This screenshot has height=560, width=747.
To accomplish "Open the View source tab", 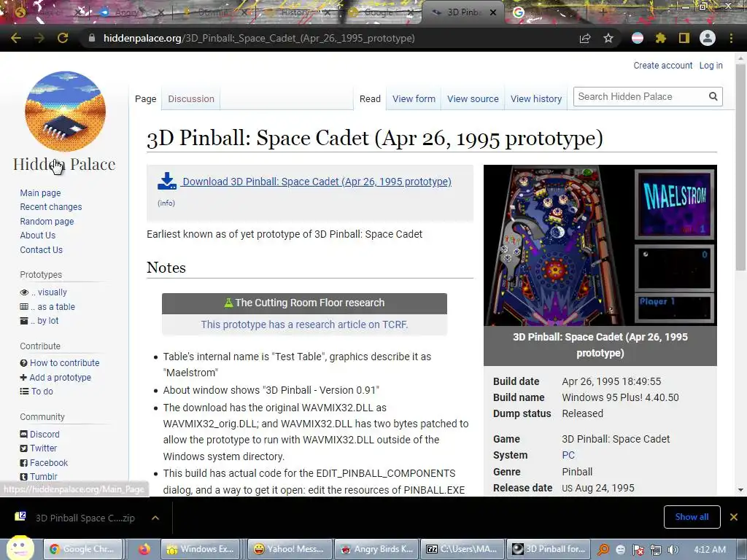I will click(473, 98).
